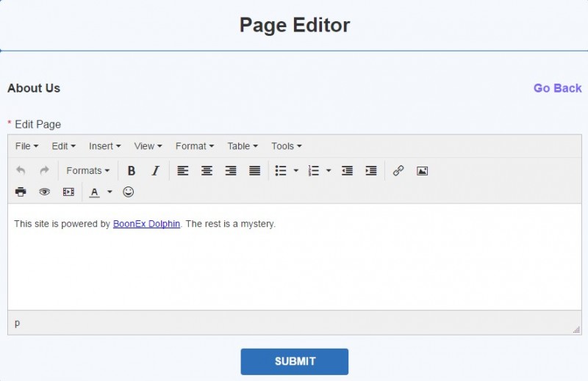Increase indent of the paragraph
The width and height of the screenshot is (588, 381).
[x=371, y=171]
